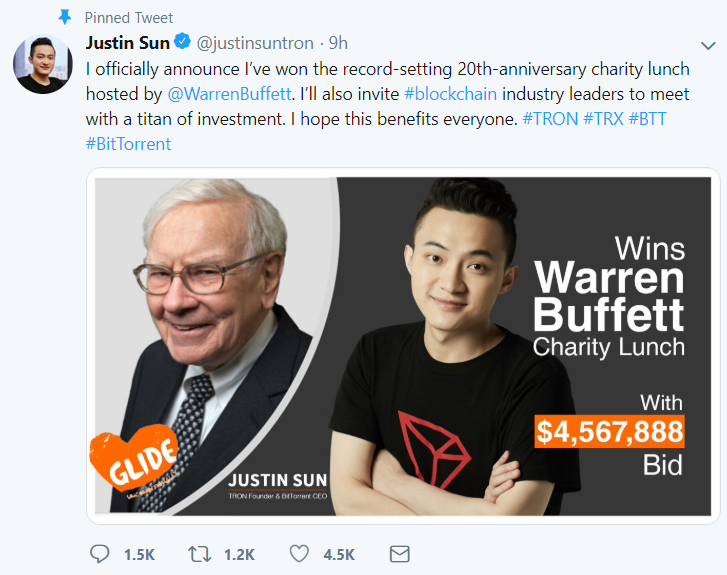The height and width of the screenshot is (575, 727).
Task: Click the 4.5K likes count
Action: [x=339, y=555]
